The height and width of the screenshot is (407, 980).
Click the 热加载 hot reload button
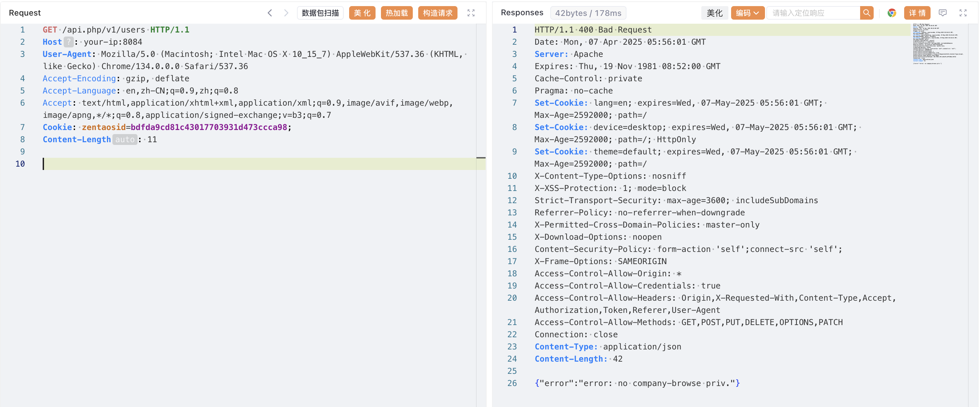(x=397, y=13)
